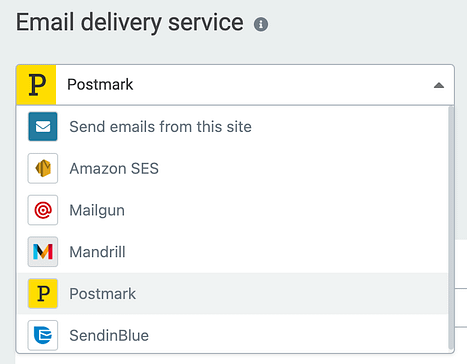This screenshot has width=467, height=364.
Task: Click the Amazon SES orange logo icon
Action: [x=43, y=168]
